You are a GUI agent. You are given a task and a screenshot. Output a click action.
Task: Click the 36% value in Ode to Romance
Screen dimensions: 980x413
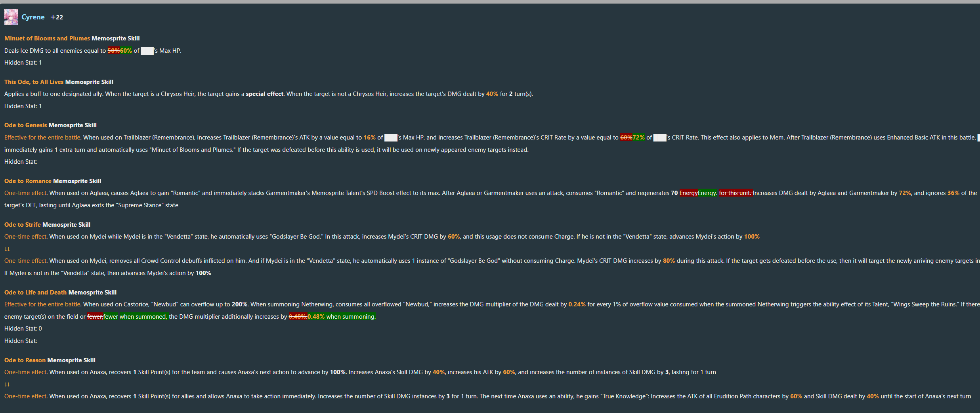point(953,193)
